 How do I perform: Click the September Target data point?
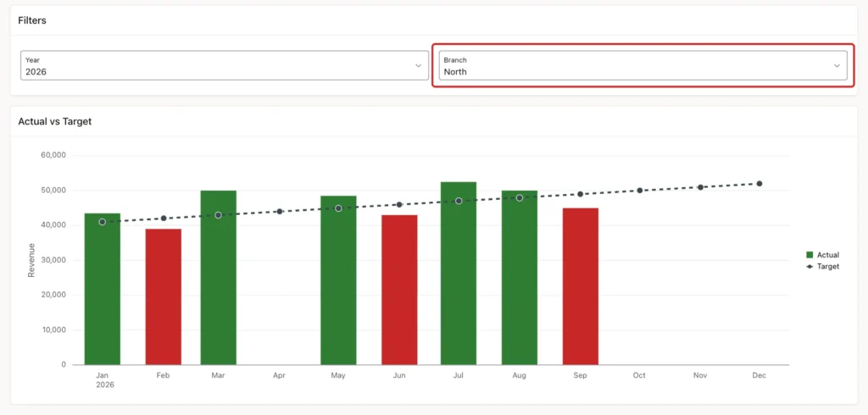click(580, 194)
